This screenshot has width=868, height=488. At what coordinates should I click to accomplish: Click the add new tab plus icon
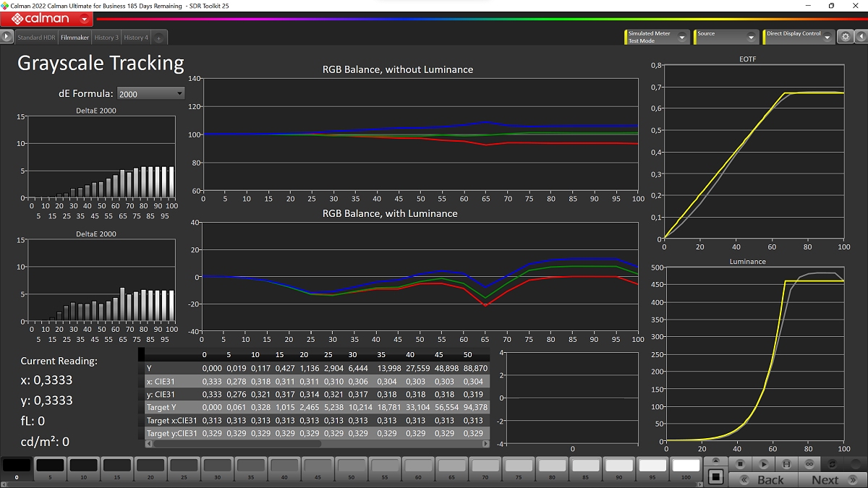(x=158, y=38)
